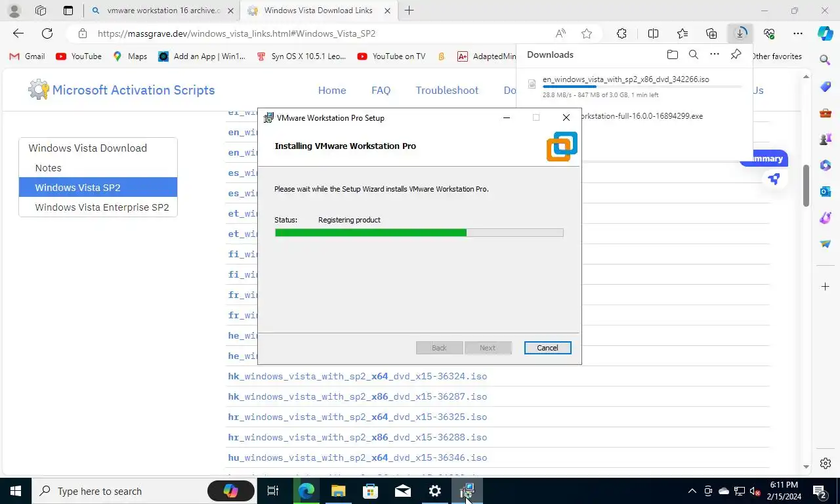Open the tab actions menu icon
The height and width of the screenshot is (504, 840).
tap(68, 10)
